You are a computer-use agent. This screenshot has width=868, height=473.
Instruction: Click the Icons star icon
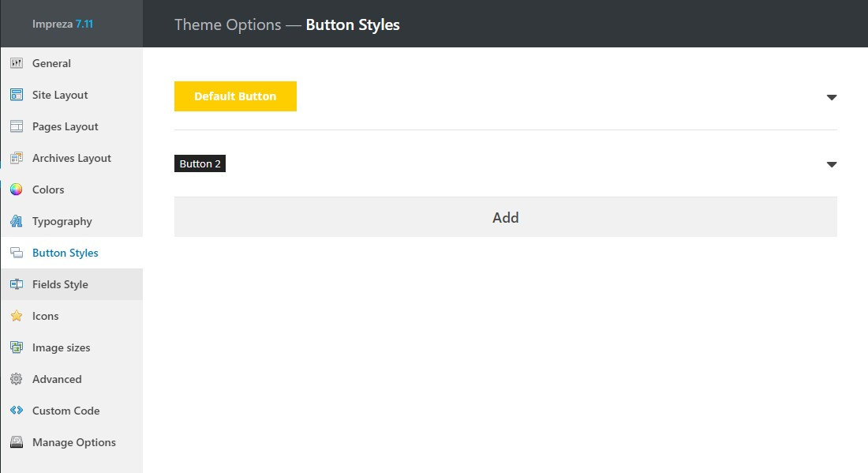click(x=17, y=316)
